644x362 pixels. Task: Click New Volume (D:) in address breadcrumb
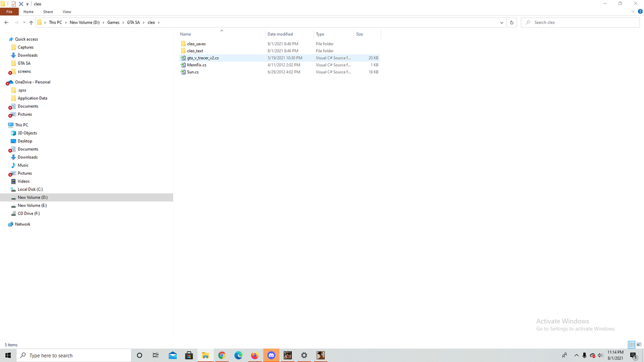(85, 23)
